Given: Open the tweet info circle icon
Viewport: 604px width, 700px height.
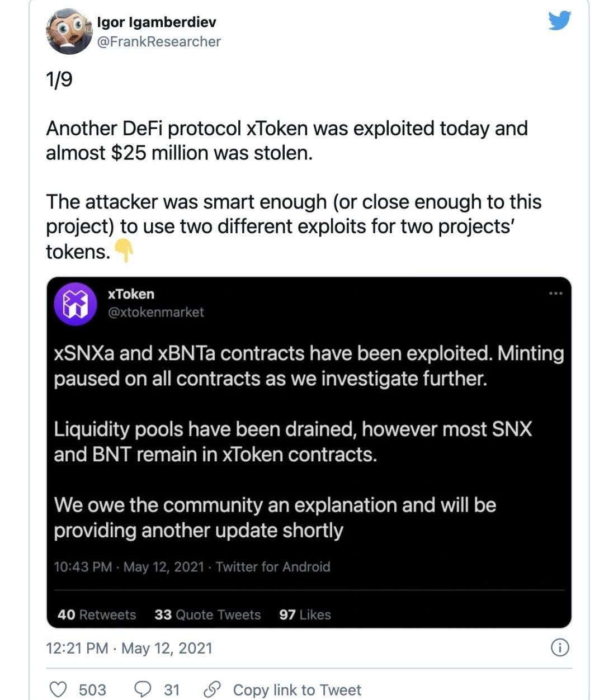Looking at the screenshot, I should click(560, 647).
